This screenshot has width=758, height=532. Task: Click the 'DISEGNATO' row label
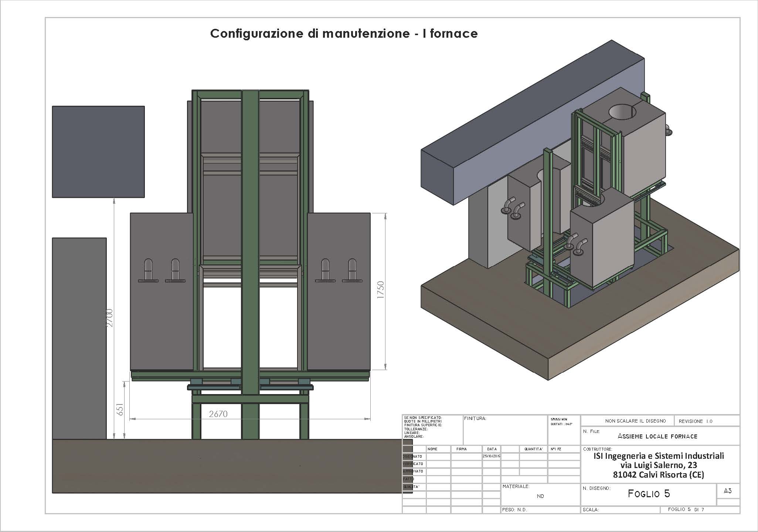pyautogui.click(x=412, y=457)
